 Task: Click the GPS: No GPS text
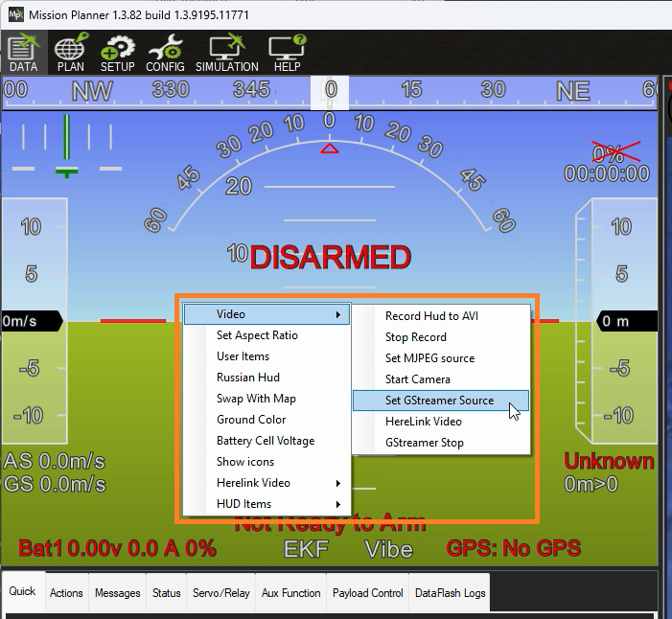(514, 548)
